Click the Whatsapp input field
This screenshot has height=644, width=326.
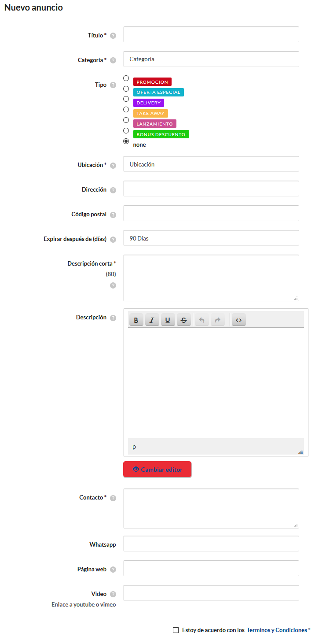(211, 544)
